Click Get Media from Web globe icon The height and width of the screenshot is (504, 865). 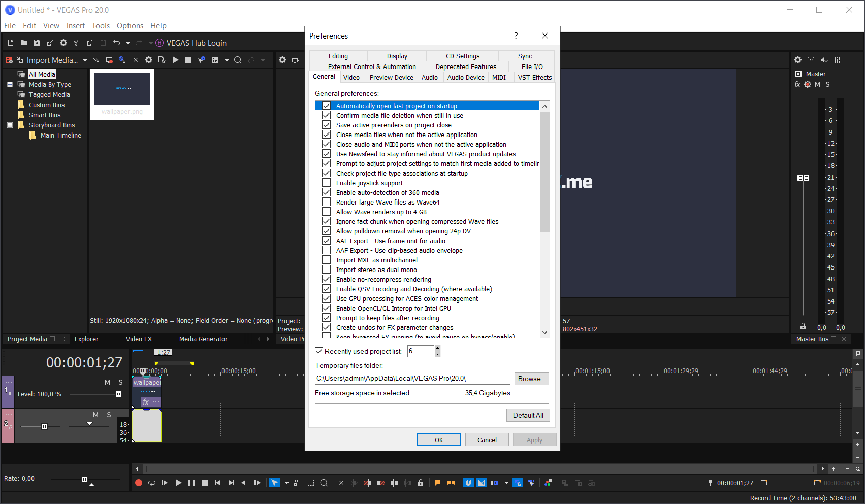pos(122,60)
